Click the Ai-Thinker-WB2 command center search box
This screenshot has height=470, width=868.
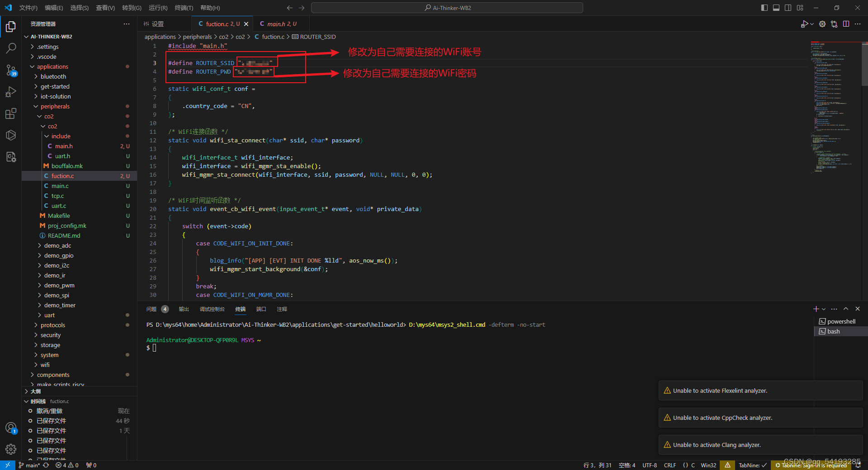click(447, 8)
